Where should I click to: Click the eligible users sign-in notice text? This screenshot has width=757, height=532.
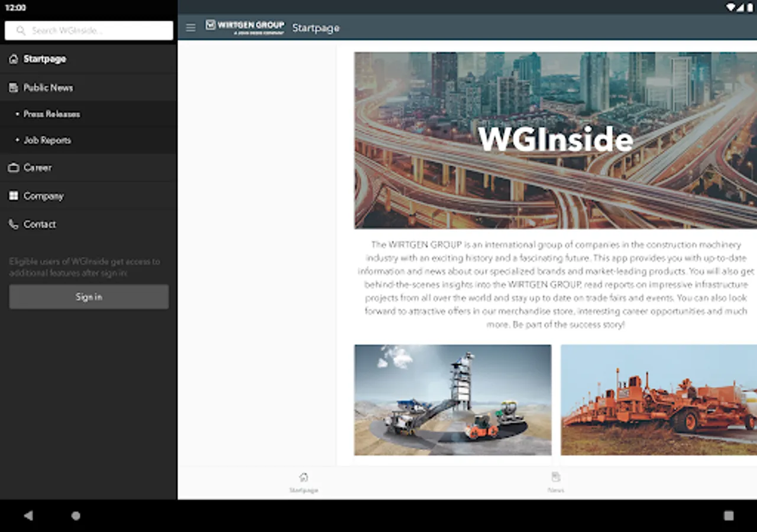click(85, 267)
